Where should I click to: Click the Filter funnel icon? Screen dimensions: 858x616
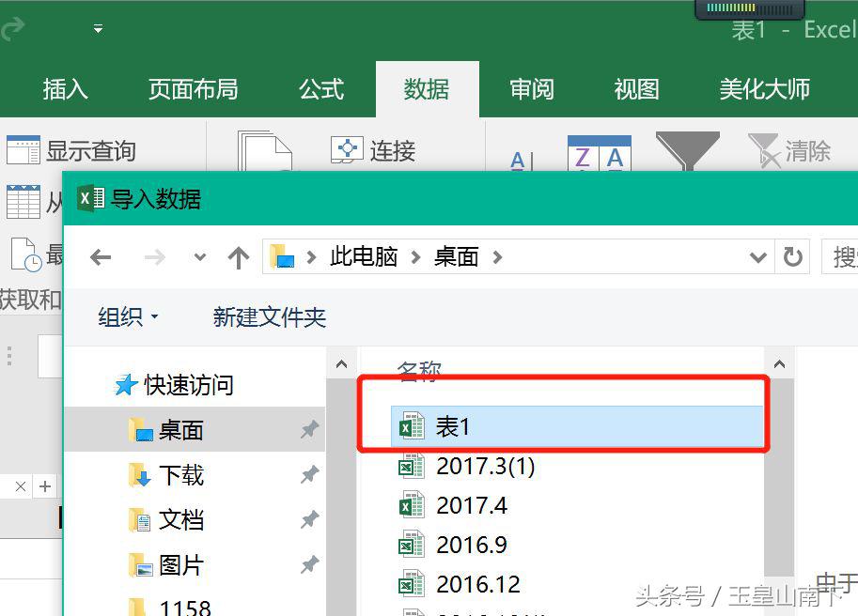[687, 150]
